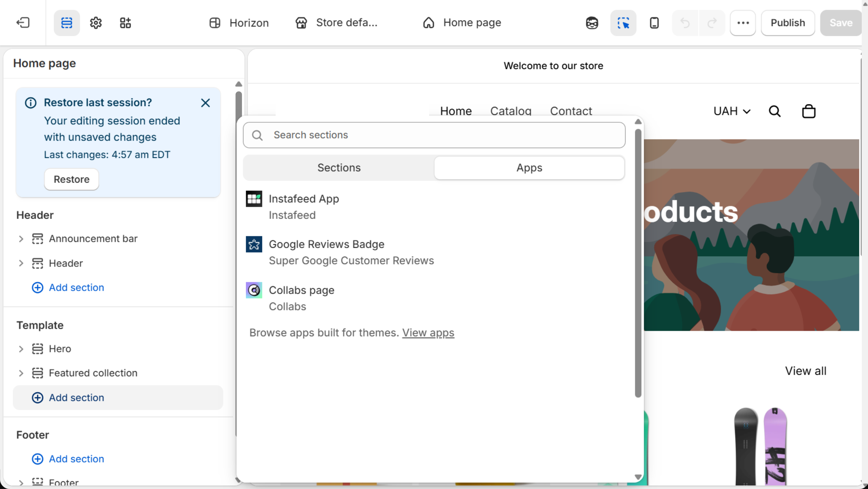The image size is (868, 489).
Task: Open the Home page template selector
Action: coord(462,23)
